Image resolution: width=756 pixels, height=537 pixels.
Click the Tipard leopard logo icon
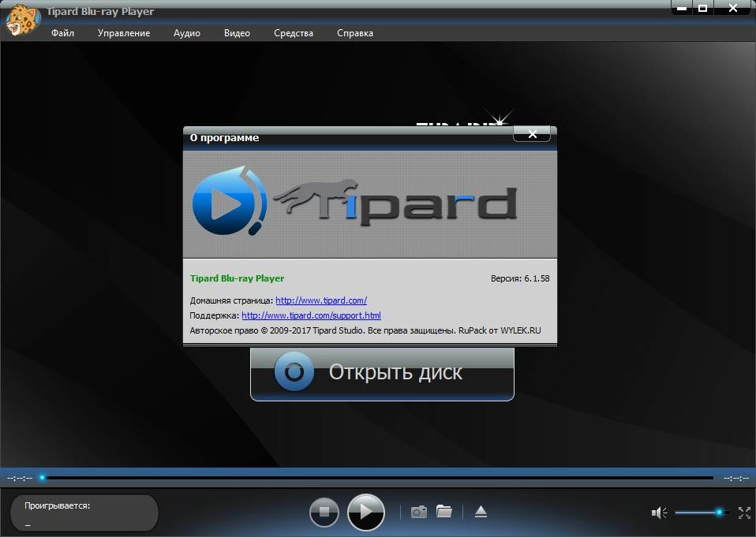pos(21,19)
